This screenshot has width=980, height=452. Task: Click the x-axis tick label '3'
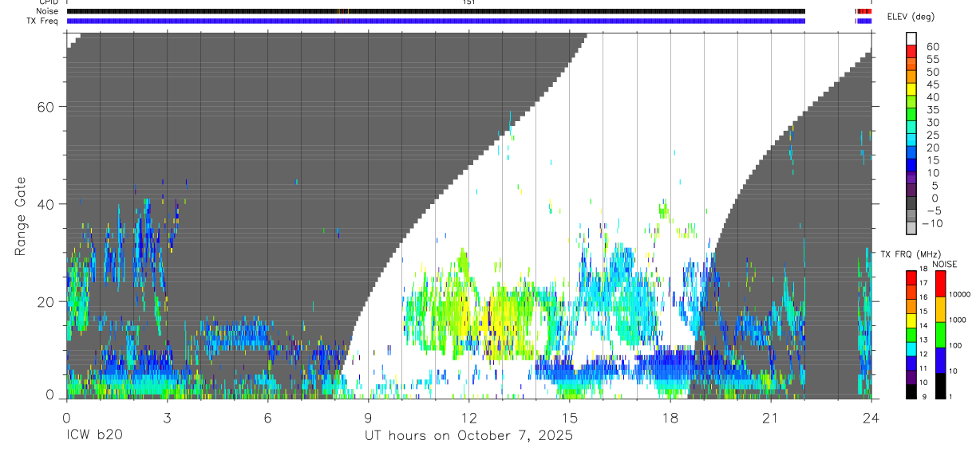(167, 418)
